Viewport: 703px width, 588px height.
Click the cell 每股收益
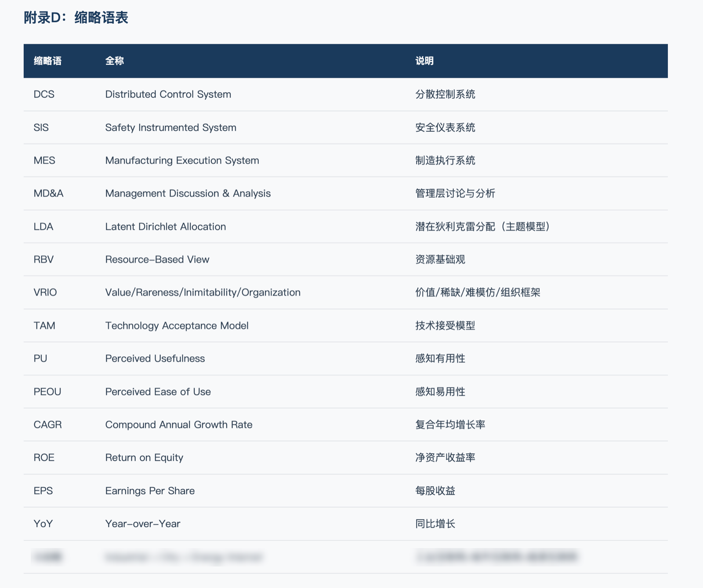[x=435, y=491]
